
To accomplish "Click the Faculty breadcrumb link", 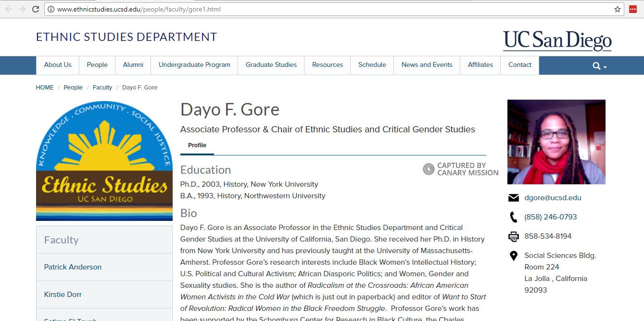I will tap(102, 88).
